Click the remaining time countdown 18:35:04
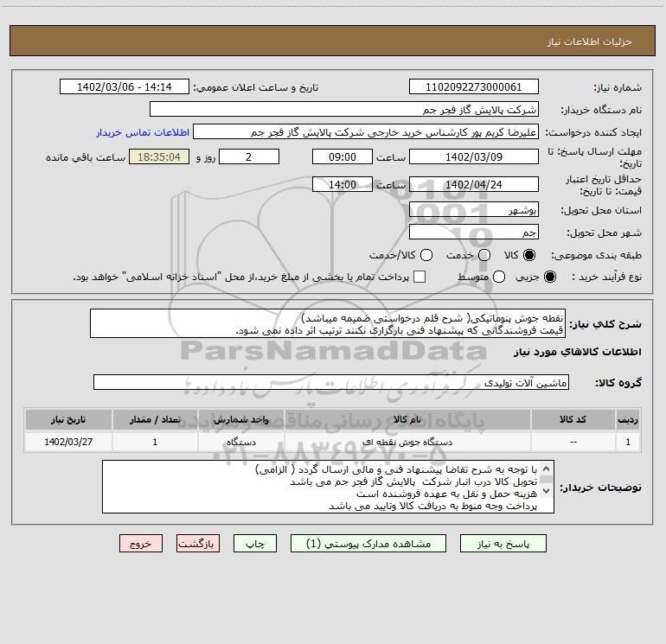The height and width of the screenshot is (644, 666). pos(159,156)
